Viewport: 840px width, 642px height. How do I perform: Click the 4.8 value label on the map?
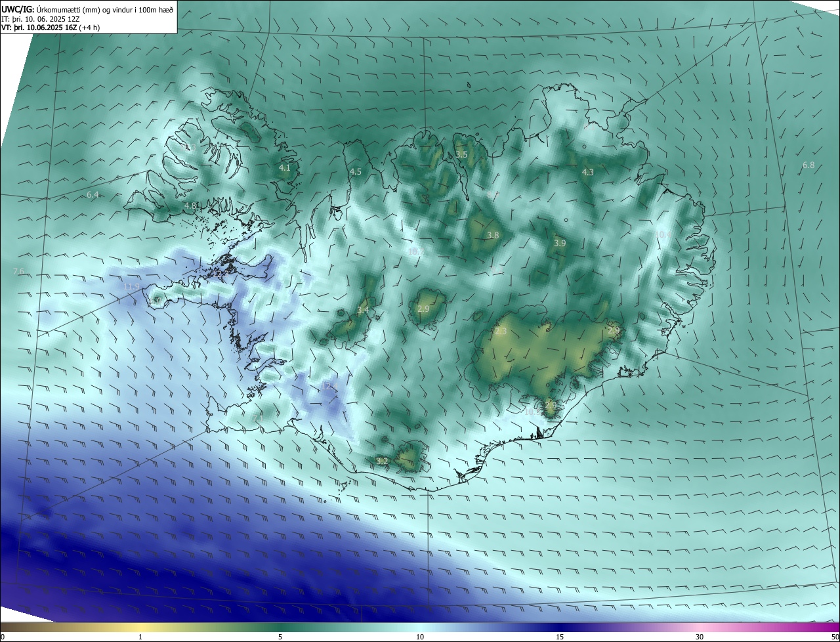190,205
